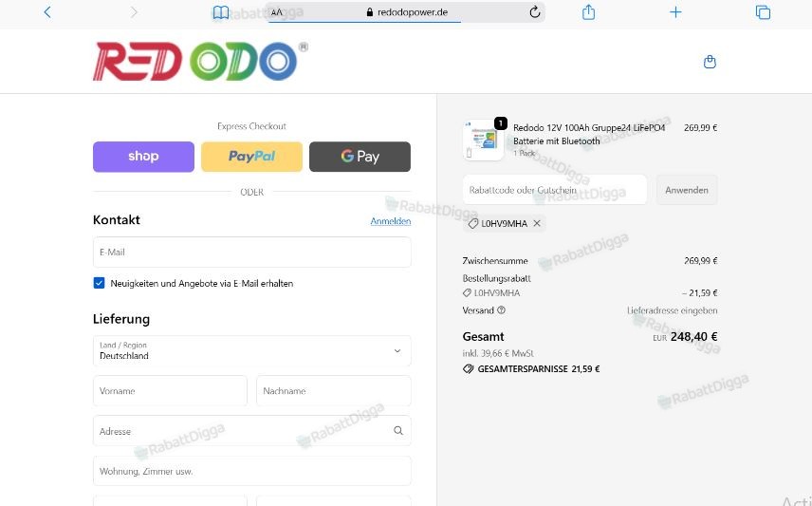Image resolution: width=812 pixels, height=506 pixels.
Task: Click the Anwenden apply button
Action: point(687,190)
